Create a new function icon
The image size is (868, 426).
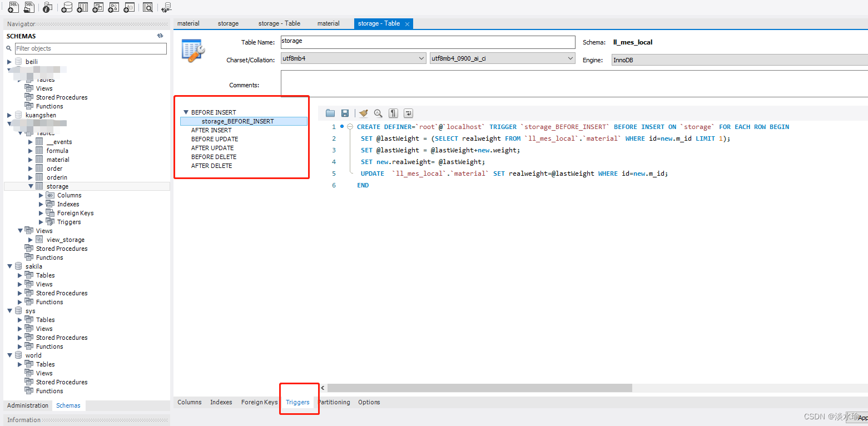pos(129,7)
